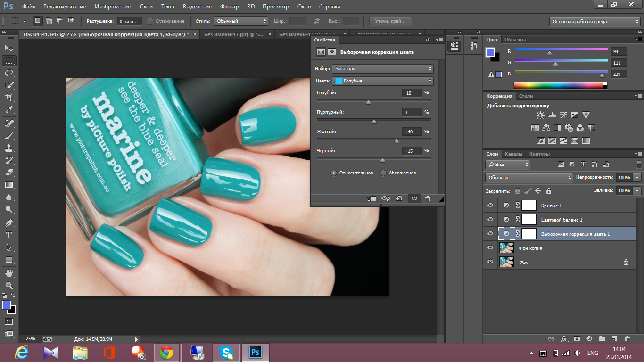Open the layer filter Вид dropdown
Viewport: 644px width, 362px height.
pos(508,165)
